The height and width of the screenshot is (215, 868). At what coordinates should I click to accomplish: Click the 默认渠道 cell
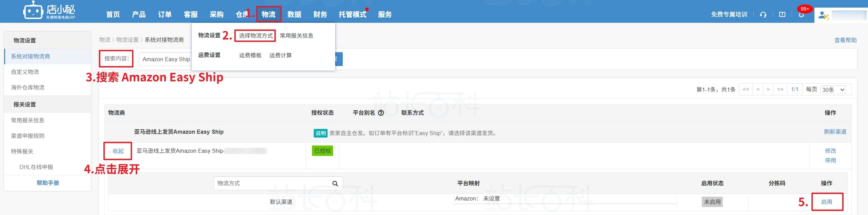point(281,202)
